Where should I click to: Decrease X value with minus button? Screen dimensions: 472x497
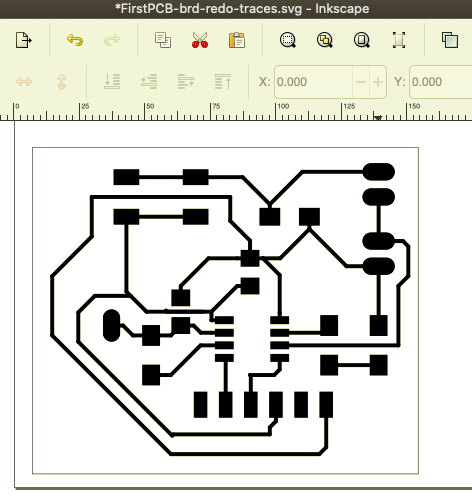click(x=361, y=82)
